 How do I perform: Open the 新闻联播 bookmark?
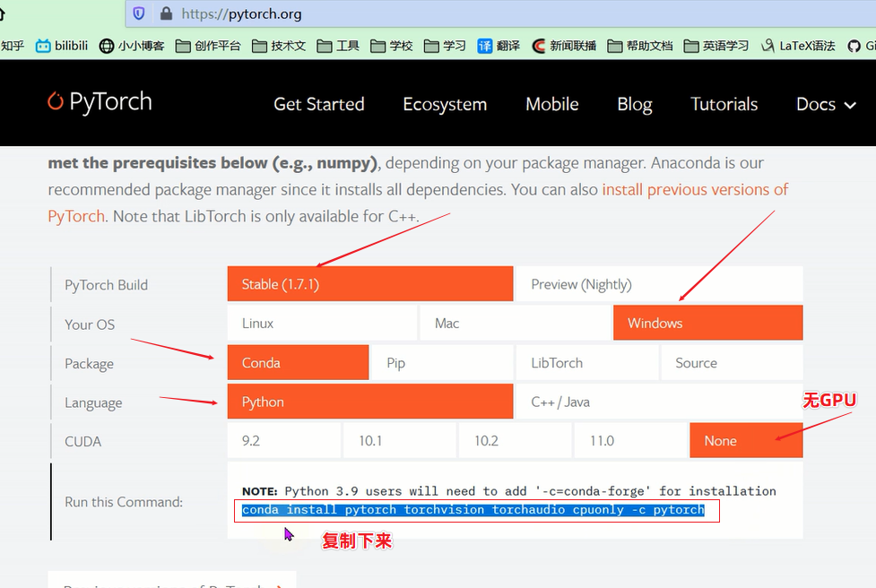(x=564, y=46)
